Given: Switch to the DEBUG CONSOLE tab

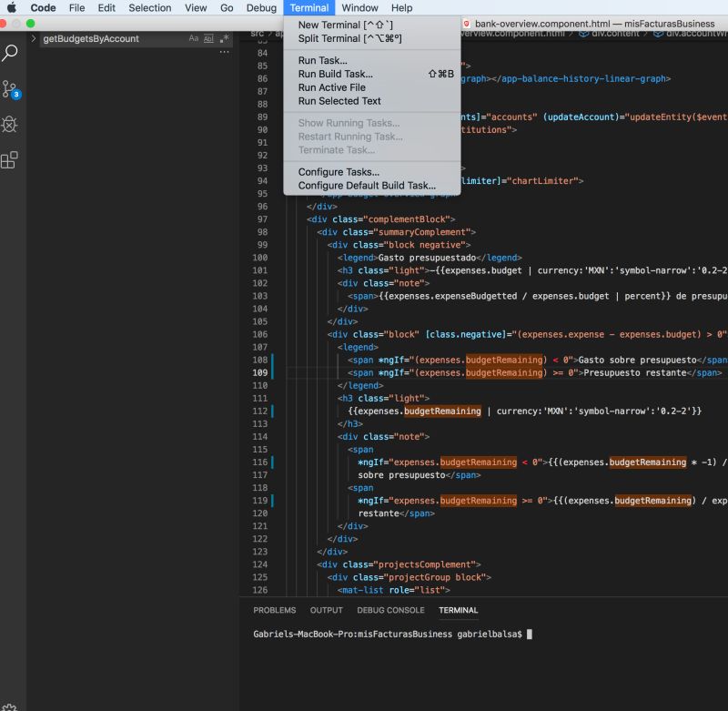Looking at the screenshot, I should coord(390,610).
